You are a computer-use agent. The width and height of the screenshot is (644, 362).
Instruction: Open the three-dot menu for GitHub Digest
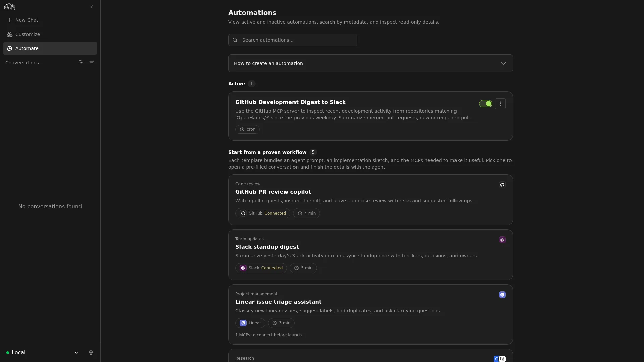(500, 104)
